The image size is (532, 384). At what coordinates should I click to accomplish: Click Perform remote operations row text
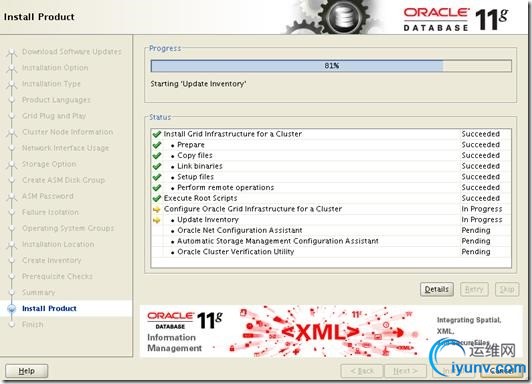click(226, 188)
